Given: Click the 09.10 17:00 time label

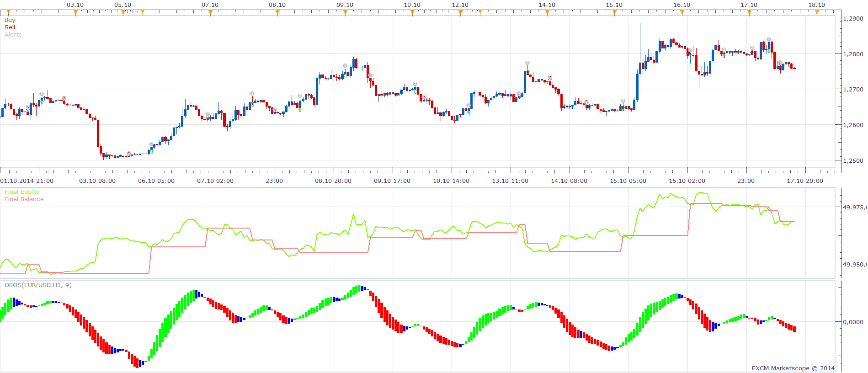Looking at the screenshot, I should pos(392,181).
